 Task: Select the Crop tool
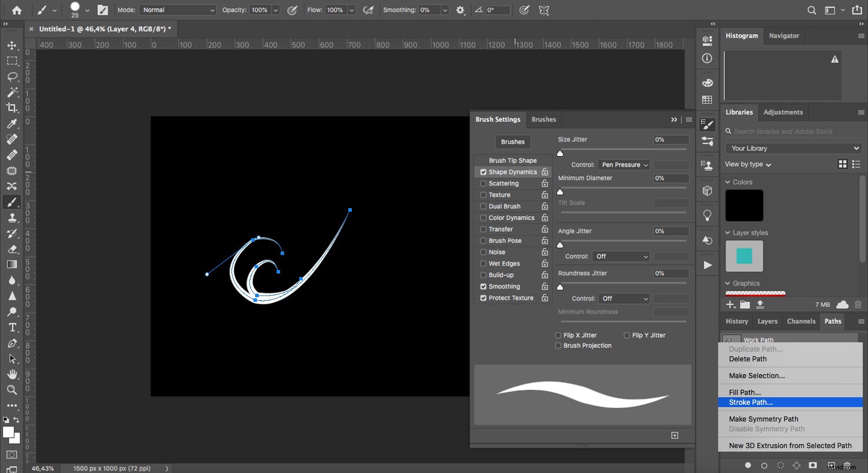click(x=12, y=108)
